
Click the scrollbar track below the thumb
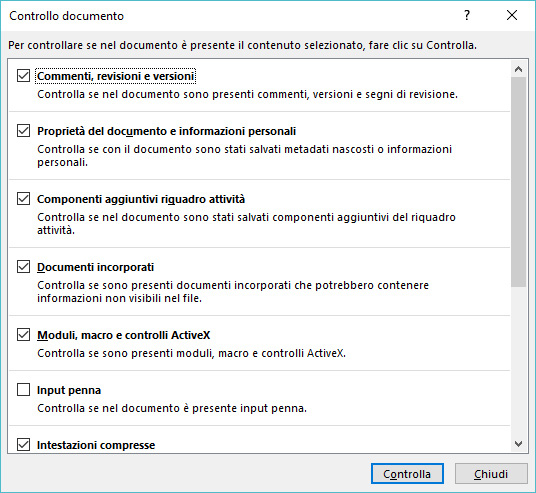(x=518, y=361)
